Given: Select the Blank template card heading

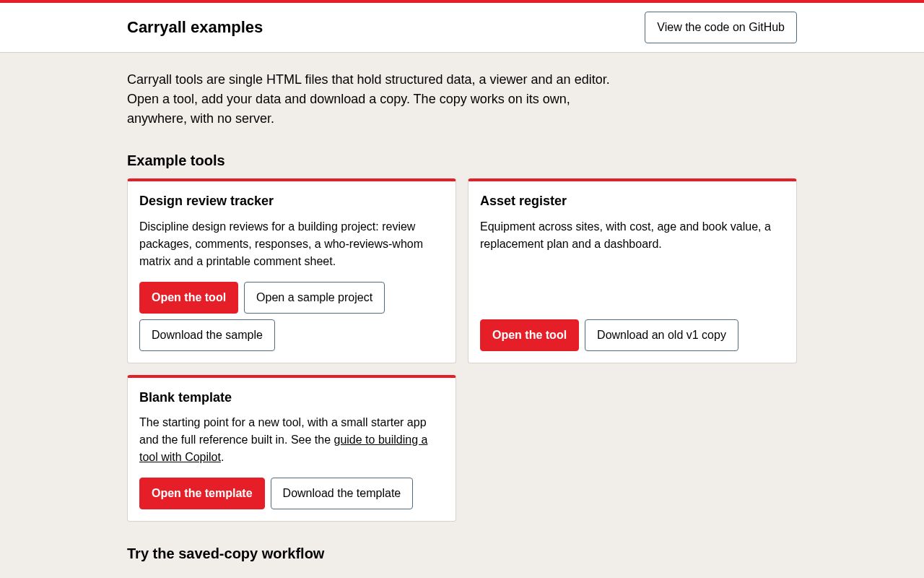Looking at the screenshot, I should click(186, 397).
